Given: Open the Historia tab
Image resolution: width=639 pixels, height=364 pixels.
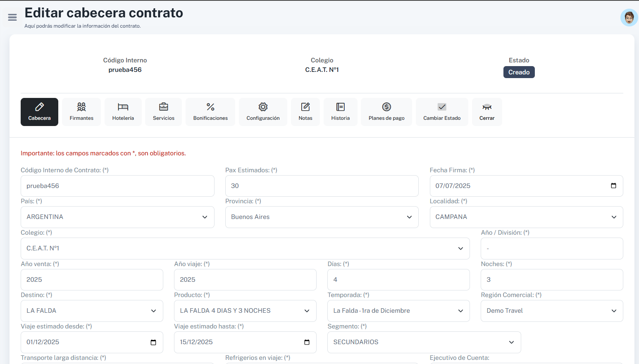Looking at the screenshot, I should (x=341, y=112).
